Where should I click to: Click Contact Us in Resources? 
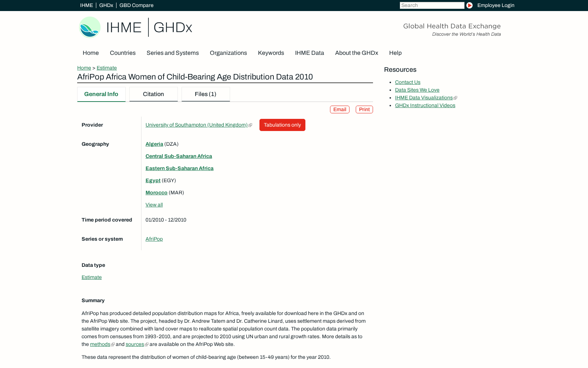[408, 82]
